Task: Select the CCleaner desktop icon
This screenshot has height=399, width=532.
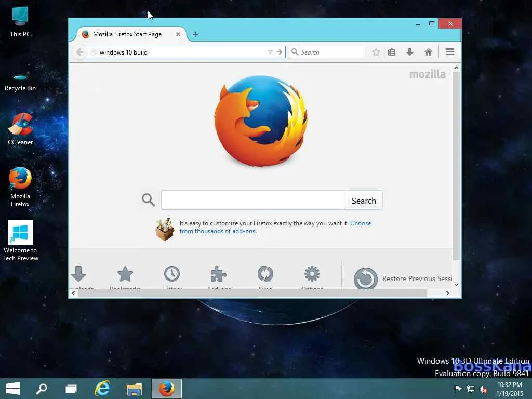Action: pos(20,129)
